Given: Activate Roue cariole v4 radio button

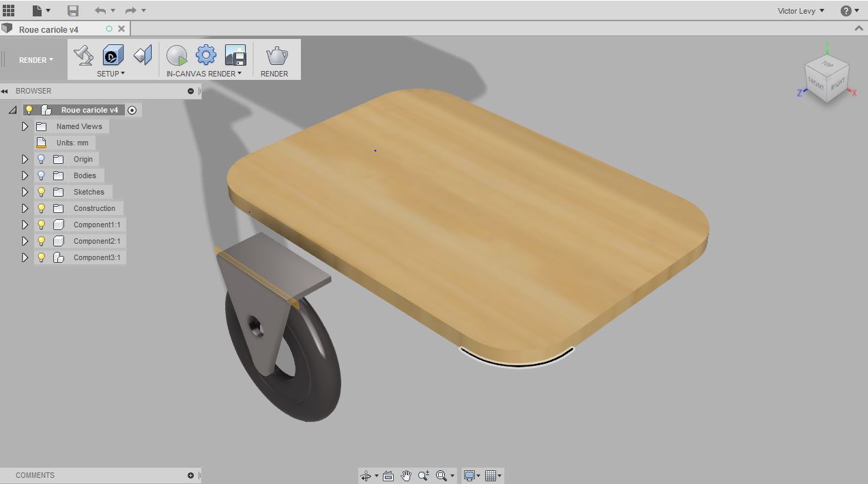Looking at the screenshot, I should 132,110.
